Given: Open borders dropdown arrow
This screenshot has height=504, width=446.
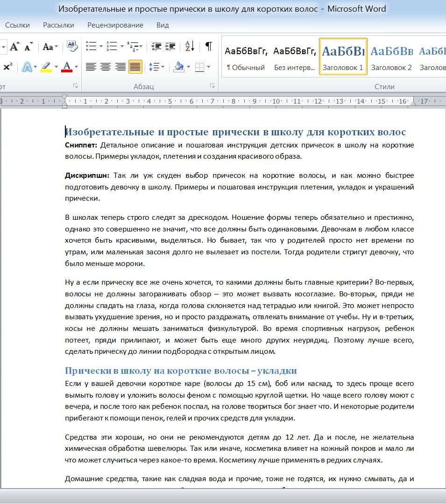Looking at the screenshot, I should tap(209, 67).
